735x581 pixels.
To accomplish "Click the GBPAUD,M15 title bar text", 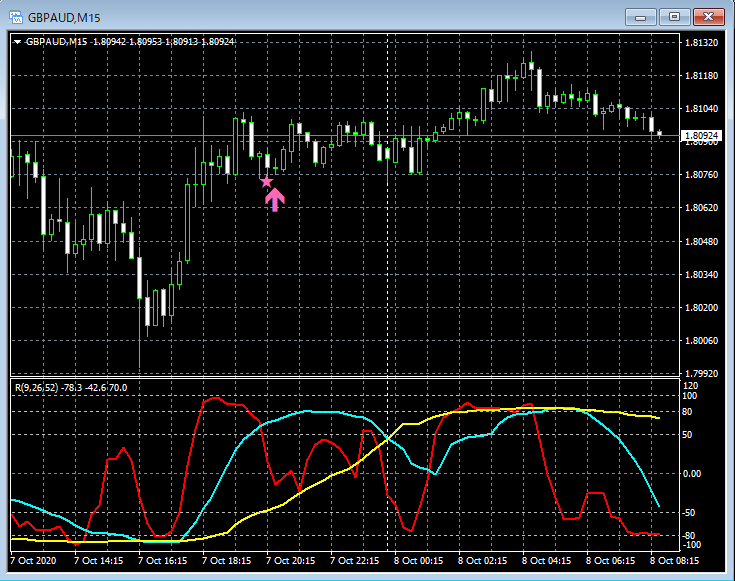I will point(64,18).
